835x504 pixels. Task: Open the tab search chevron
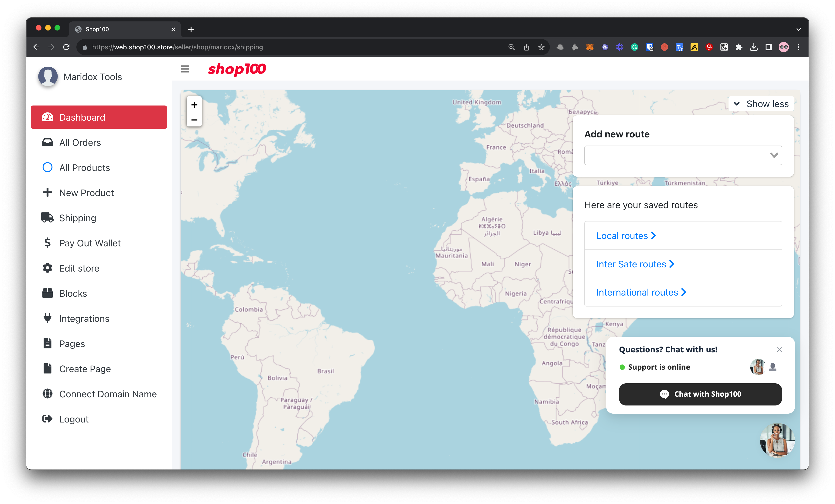point(799,29)
